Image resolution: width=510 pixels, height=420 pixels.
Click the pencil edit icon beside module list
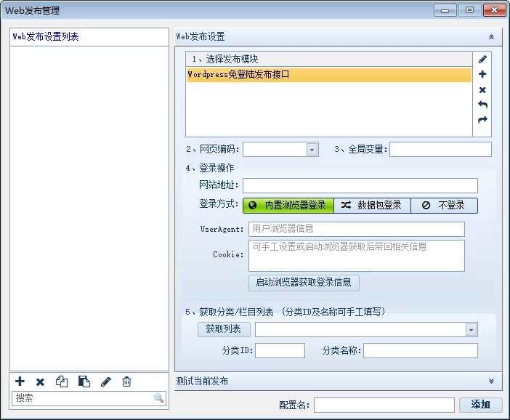pyautogui.click(x=482, y=59)
